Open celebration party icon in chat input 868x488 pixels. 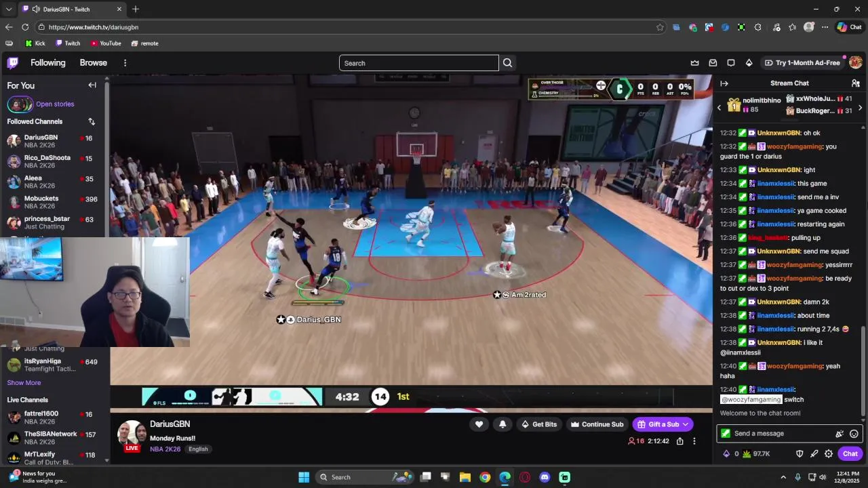(840, 434)
